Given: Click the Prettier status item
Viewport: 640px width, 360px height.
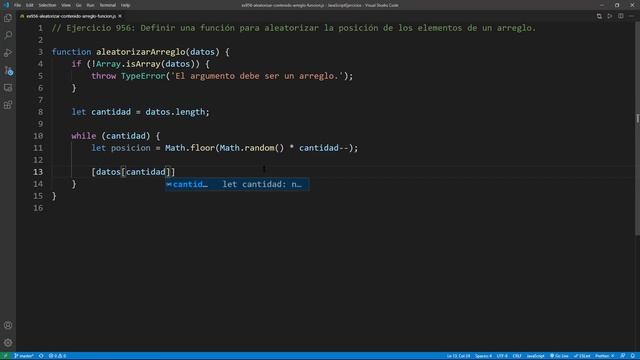Looking at the screenshot, I should tap(605, 356).
